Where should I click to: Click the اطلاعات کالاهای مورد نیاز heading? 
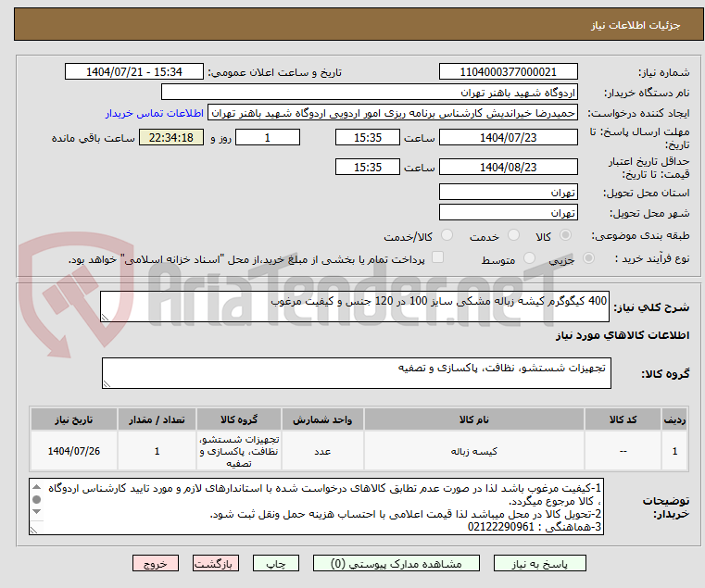(623, 335)
